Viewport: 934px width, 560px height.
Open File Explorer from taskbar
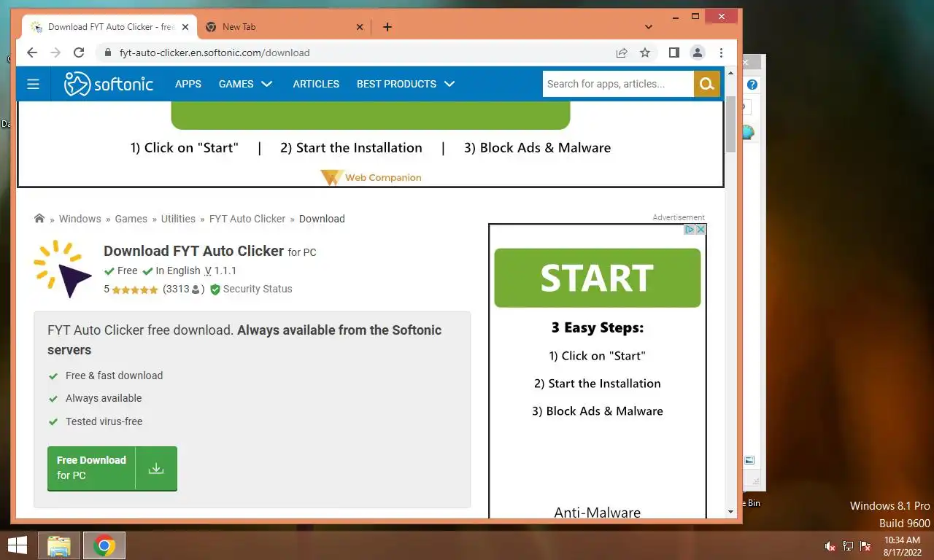point(59,545)
